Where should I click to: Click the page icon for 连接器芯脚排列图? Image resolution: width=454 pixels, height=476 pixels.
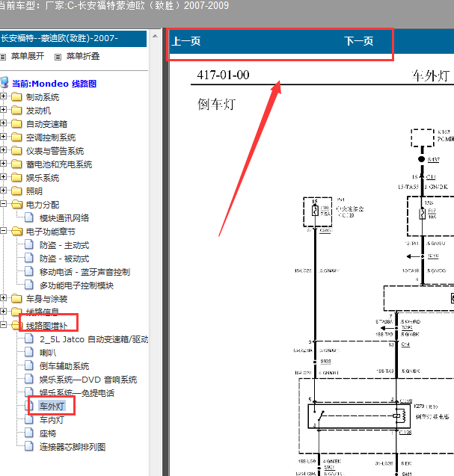[29, 445]
